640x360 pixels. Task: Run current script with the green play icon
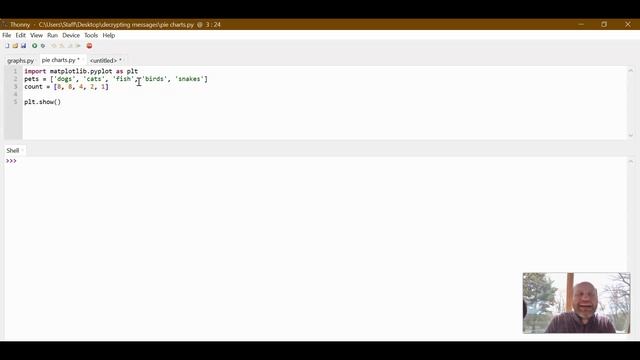[35, 46]
